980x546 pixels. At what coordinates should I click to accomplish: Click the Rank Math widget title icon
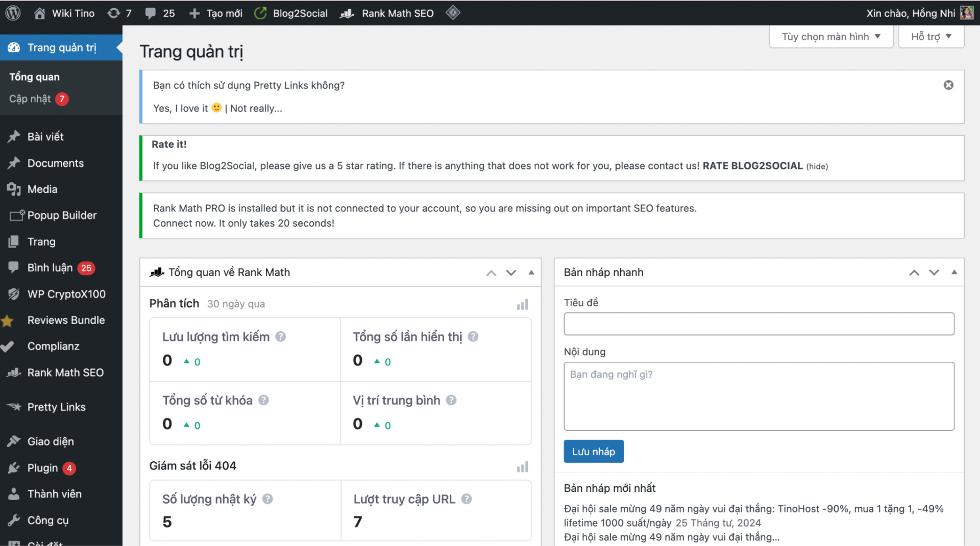point(157,272)
